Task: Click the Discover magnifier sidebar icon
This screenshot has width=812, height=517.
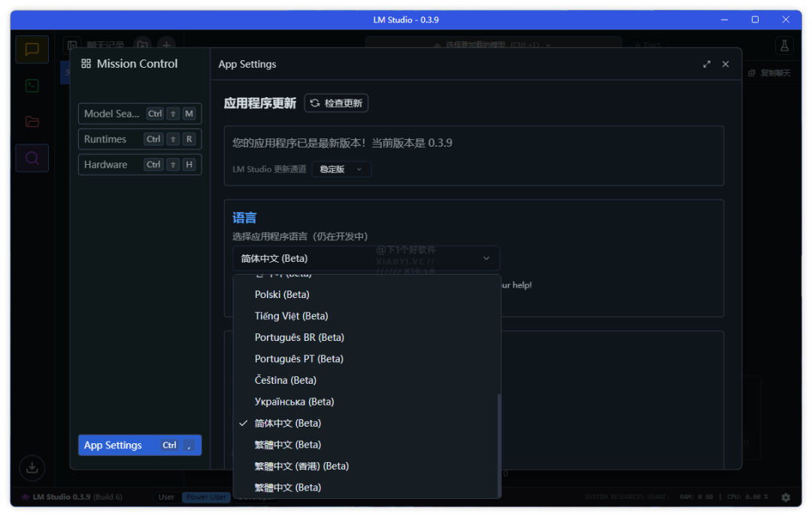Action: (32, 158)
